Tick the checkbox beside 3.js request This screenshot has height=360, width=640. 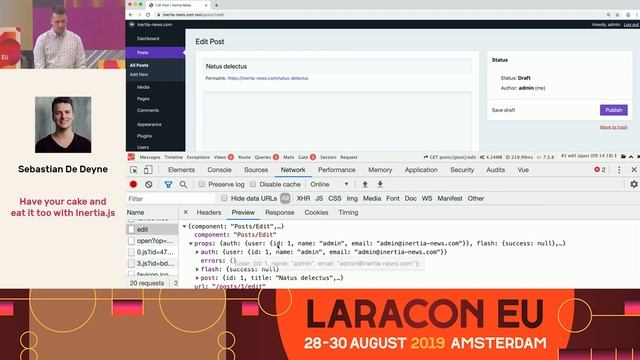pyautogui.click(x=131, y=264)
